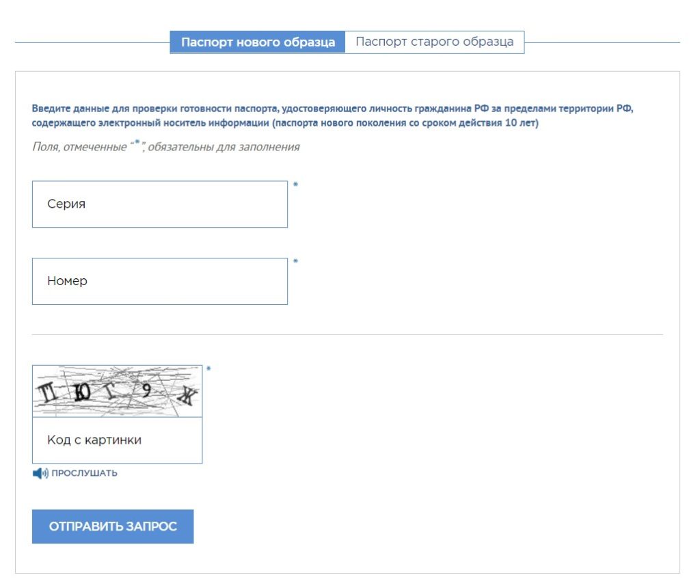This screenshot has height=588, width=700.
Task: Select the Код с картинки input
Action: [117, 440]
